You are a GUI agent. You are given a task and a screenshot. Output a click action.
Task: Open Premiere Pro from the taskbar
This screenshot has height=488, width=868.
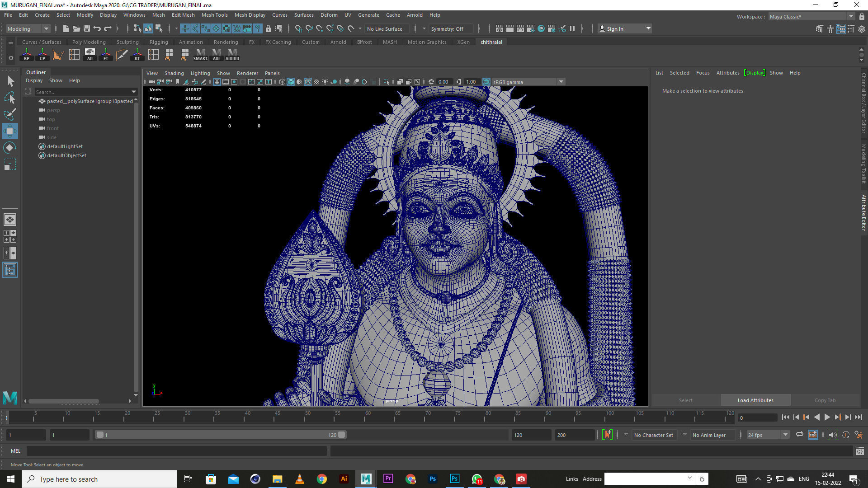point(388,479)
